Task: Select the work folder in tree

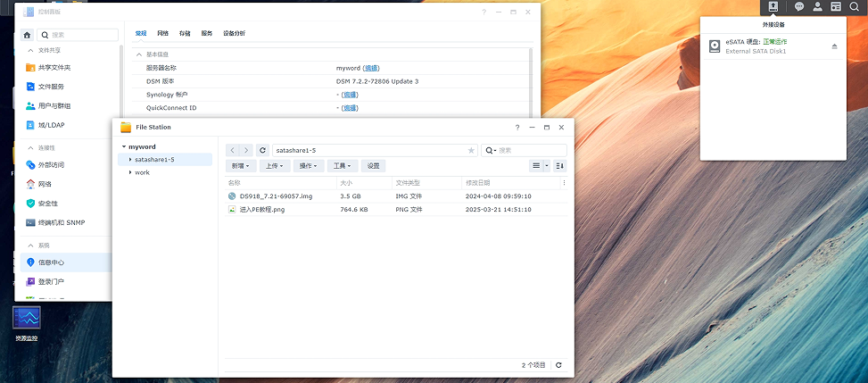Action: click(x=142, y=172)
